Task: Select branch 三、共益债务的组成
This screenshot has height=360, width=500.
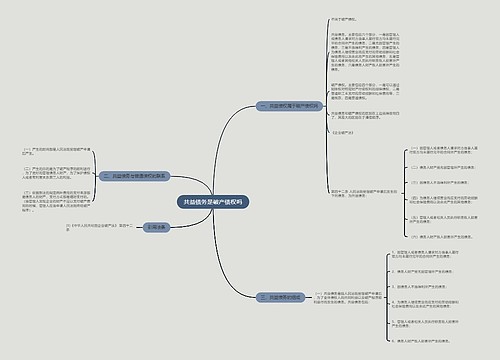Action: click(x=281, y=297)
